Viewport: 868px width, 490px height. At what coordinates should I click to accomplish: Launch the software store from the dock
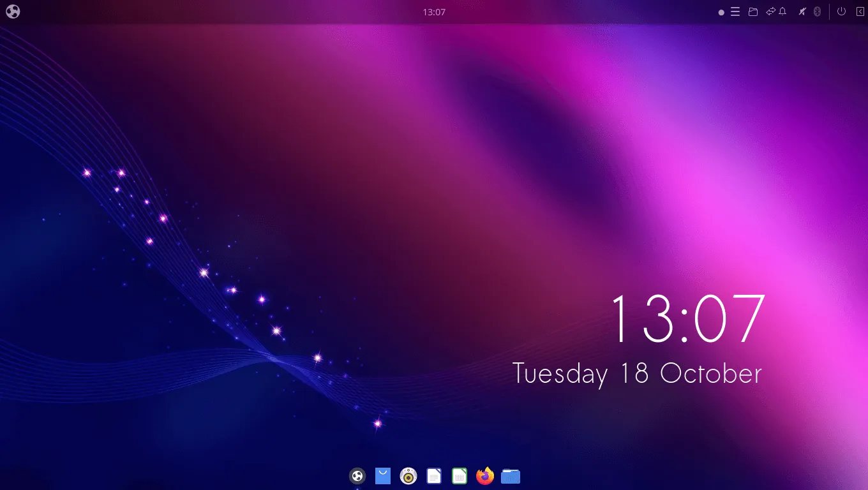(x=382, y=476)
